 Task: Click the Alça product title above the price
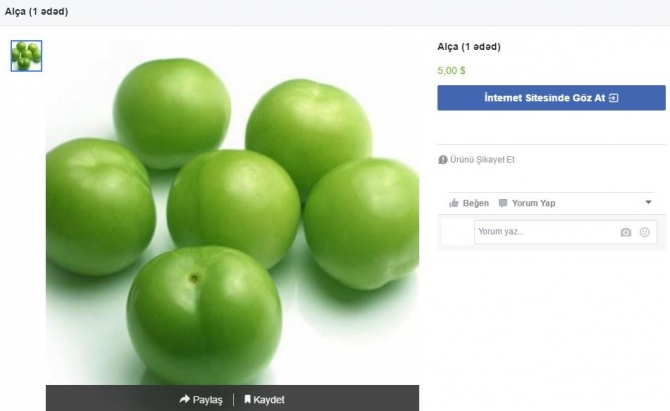coord(469,47)
